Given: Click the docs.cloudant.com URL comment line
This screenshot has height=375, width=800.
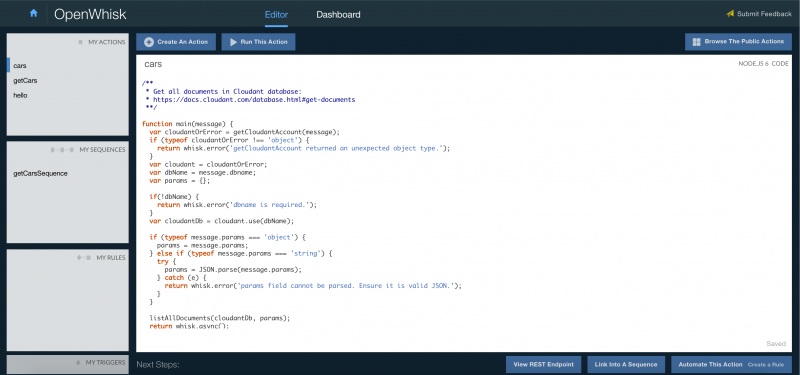Looking at the screenshot, I should click(x=250, y=99).
